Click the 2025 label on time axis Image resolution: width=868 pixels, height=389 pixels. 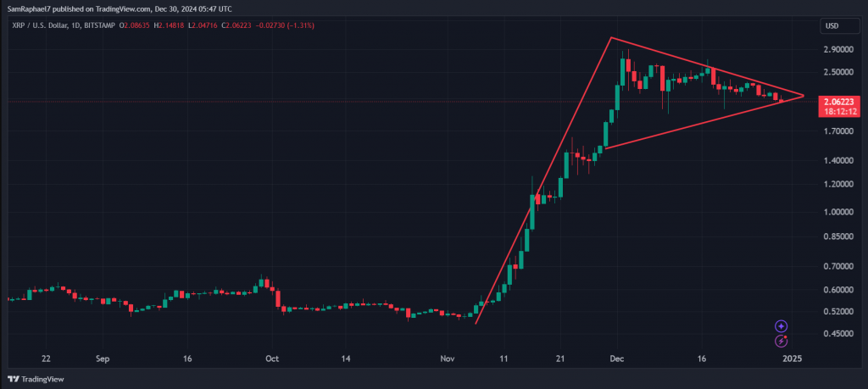click(x=792, y=358)
